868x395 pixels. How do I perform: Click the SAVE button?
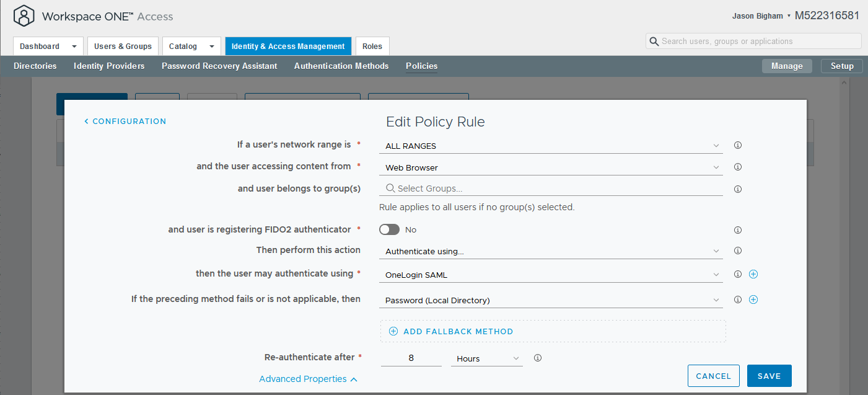click(x=769, y=376)
